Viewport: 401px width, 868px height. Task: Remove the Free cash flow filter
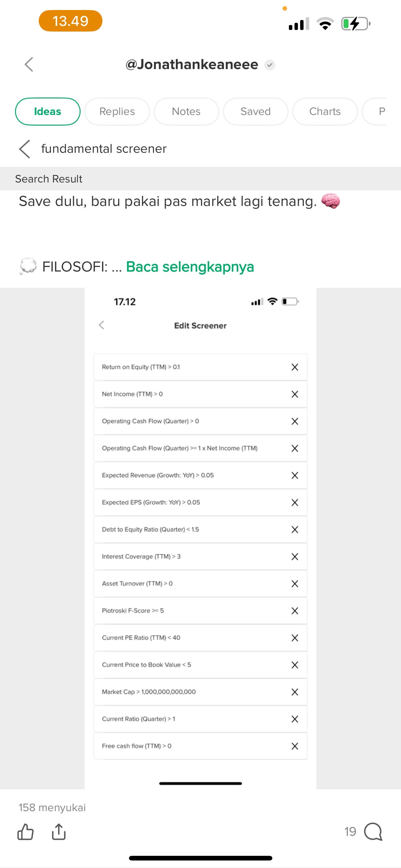295,746
